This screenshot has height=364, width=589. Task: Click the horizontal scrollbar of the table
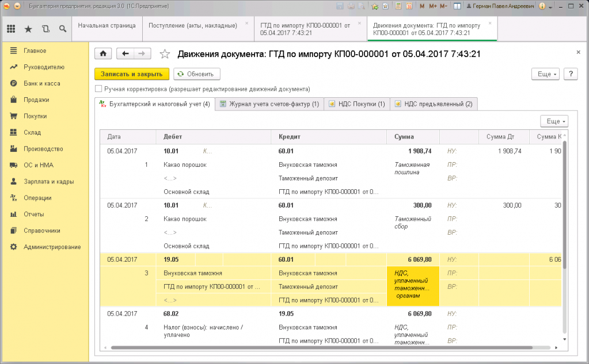pos(321,348)
